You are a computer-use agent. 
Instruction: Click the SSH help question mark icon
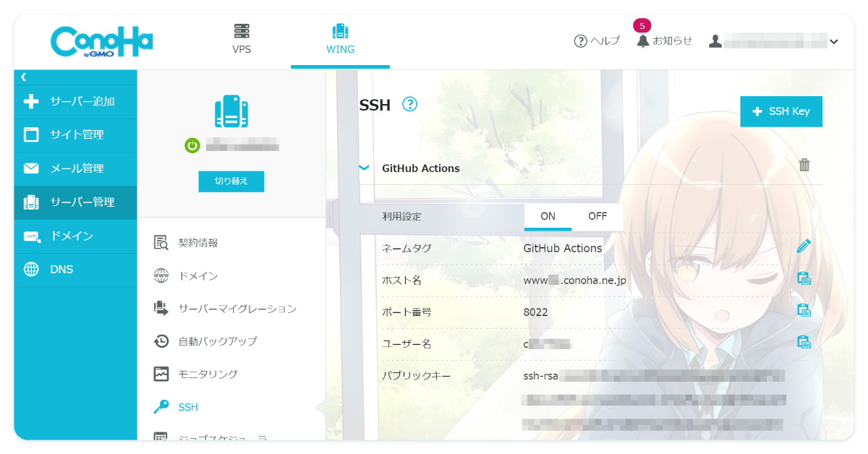point(410,104)
